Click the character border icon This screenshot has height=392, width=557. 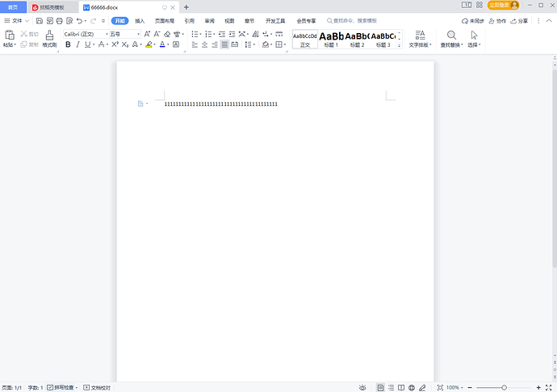(x=176, y=44)
